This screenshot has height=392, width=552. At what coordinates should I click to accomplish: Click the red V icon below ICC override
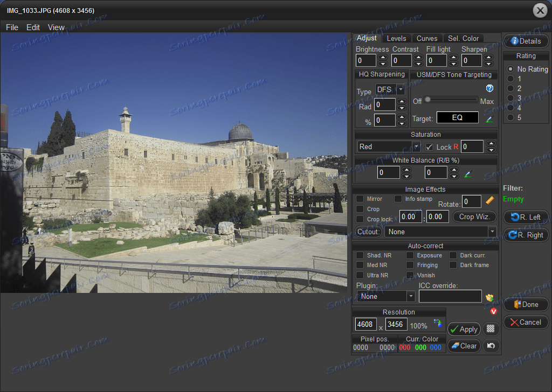pos(494,311)
